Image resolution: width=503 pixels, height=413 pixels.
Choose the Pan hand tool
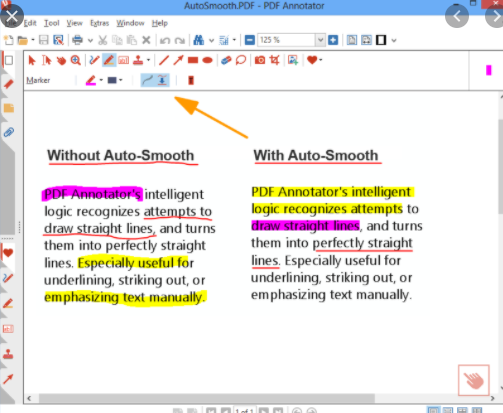[x=61, y=60]
